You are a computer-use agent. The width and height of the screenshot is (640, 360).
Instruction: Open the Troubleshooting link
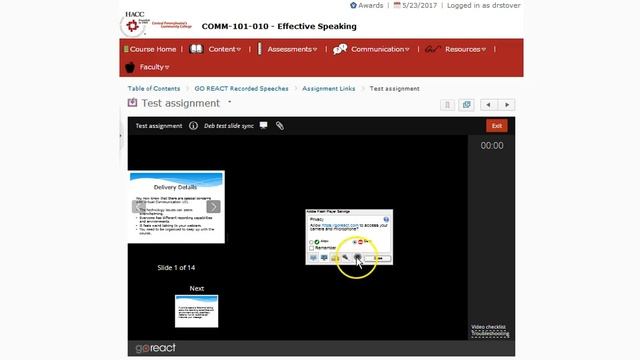coord(490,334)
